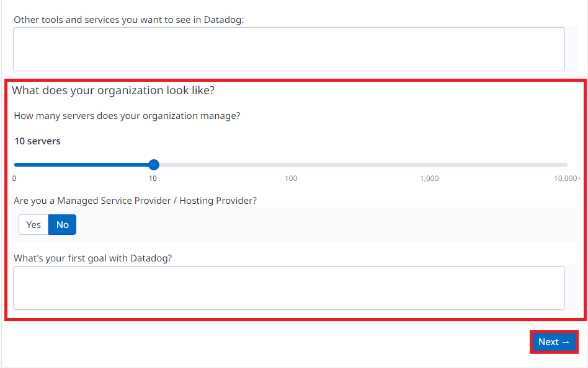Click the Managed Service Provider question label
Image resolution: width=588 pixels, height=368 pixels.
135,201
